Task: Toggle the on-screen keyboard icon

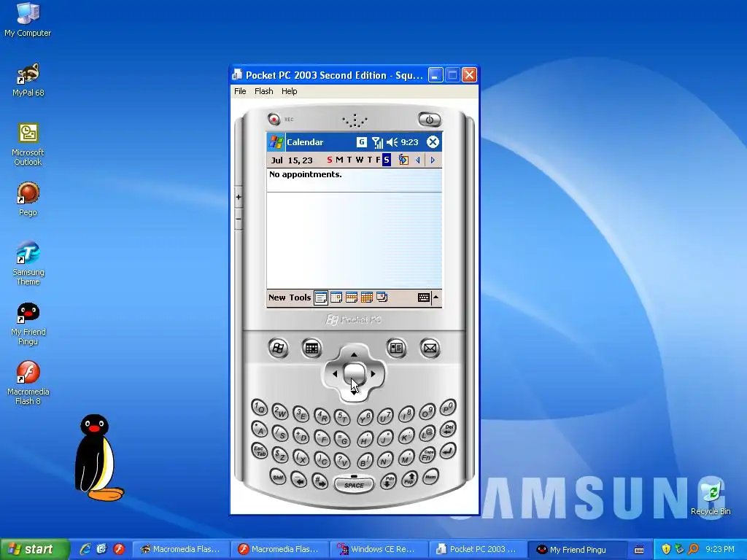Action: [424, 297]
